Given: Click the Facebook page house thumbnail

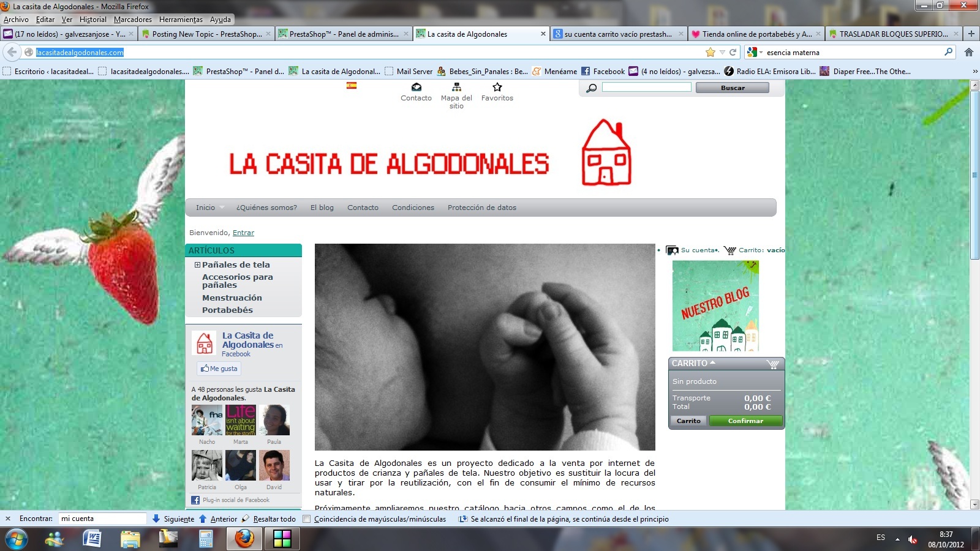Looking at the screenshot, I should (204, 343).
